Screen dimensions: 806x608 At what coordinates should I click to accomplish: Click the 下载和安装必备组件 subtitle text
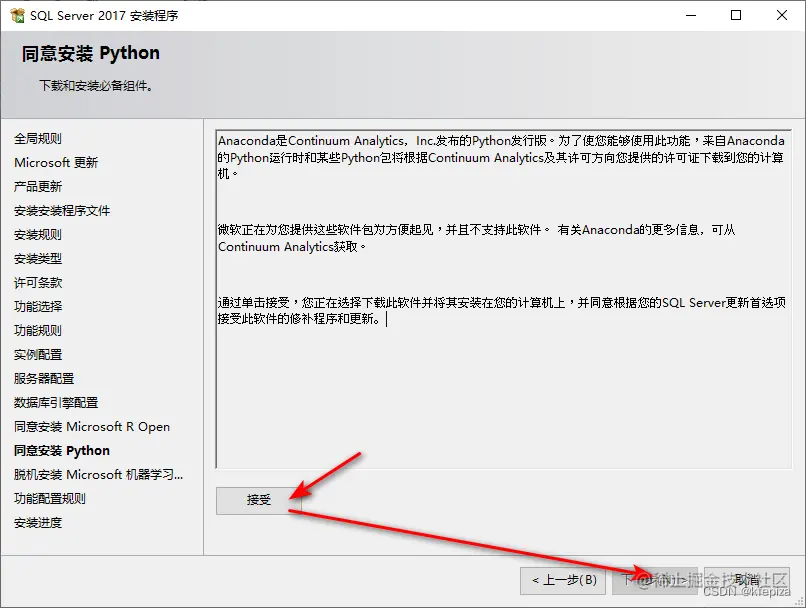click(x=96, y=86)
